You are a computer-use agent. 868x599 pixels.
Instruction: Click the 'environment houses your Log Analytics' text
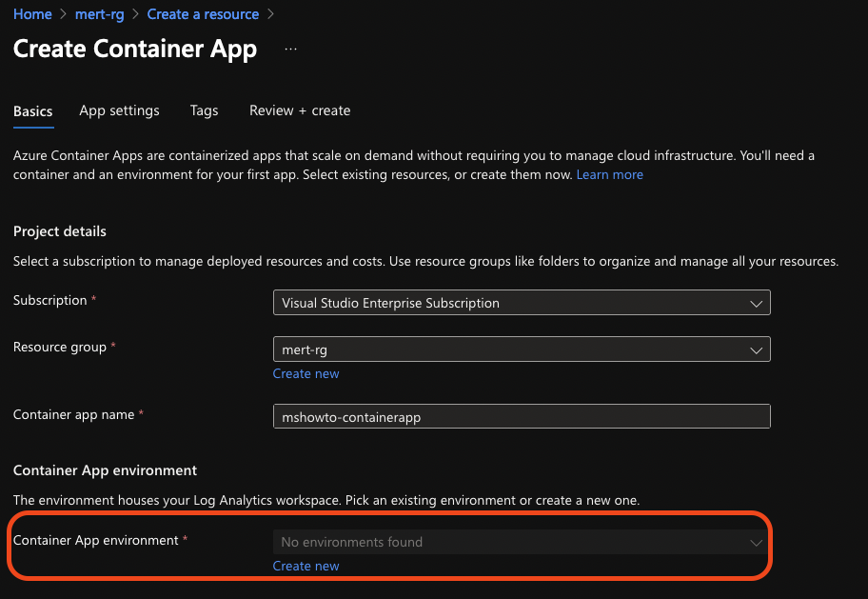coord(326,500)
